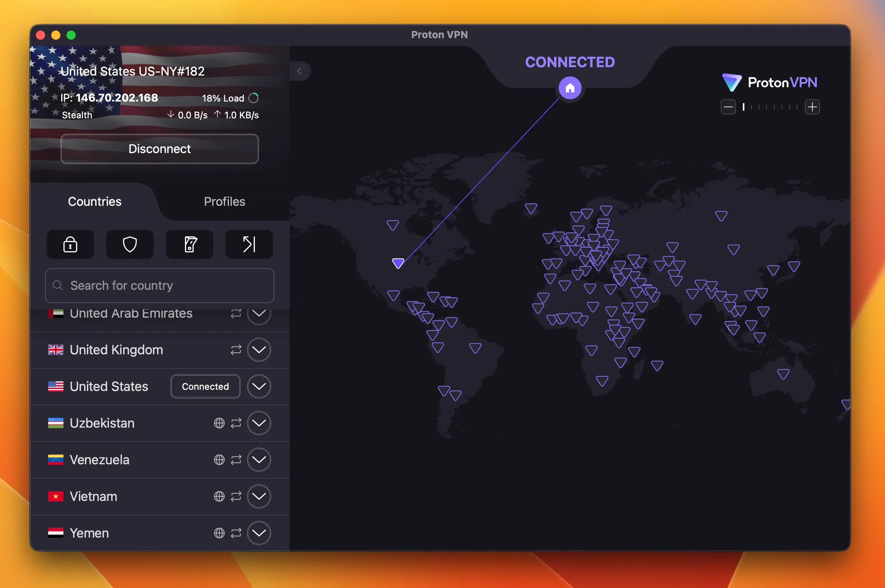This screenshot has width=885, height=588.
Task: Click the Disconnect button
Action: pos(159,149)
